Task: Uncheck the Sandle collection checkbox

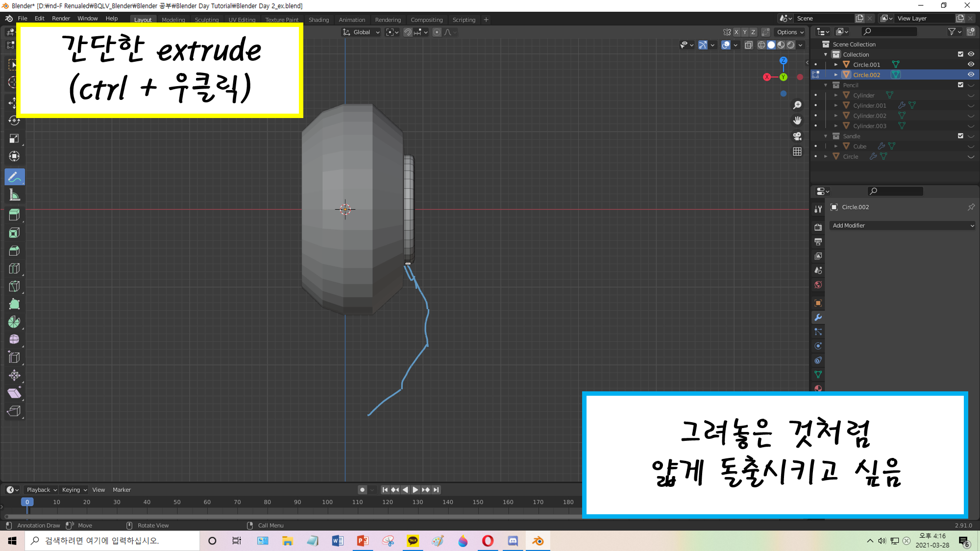Action: [960, 136]
